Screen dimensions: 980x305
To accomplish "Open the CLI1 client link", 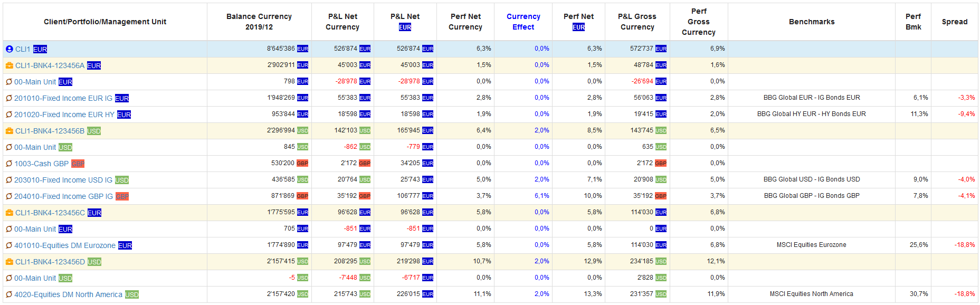I will [23, 49].
